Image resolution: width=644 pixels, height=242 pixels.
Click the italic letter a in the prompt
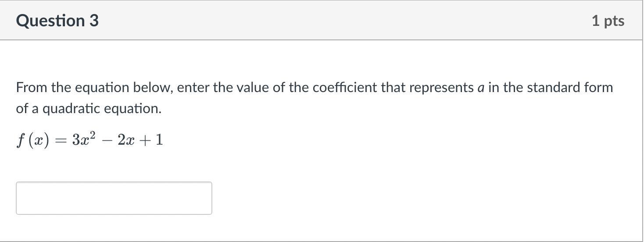point(480,88)
